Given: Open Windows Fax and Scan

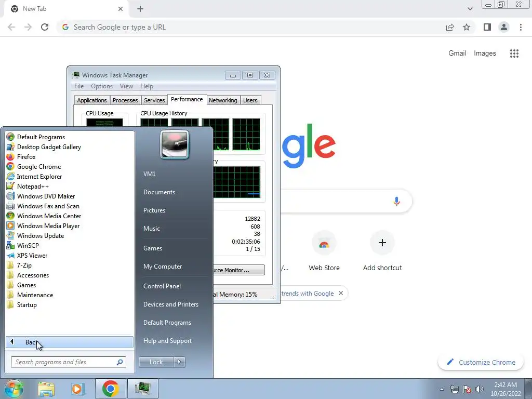Looking at the screenshot, I should pos(43,206).
